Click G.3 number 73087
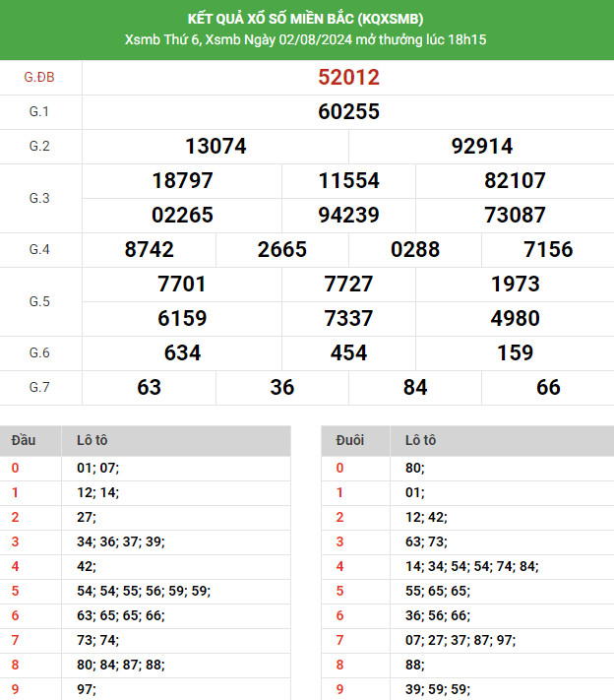Image resolution: width=614 pixels, height=700 pixels. coord(515,215)
